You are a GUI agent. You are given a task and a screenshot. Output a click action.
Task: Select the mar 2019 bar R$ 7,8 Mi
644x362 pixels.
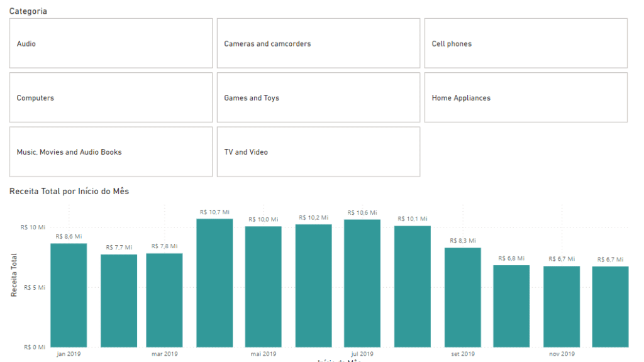[164, 300]
